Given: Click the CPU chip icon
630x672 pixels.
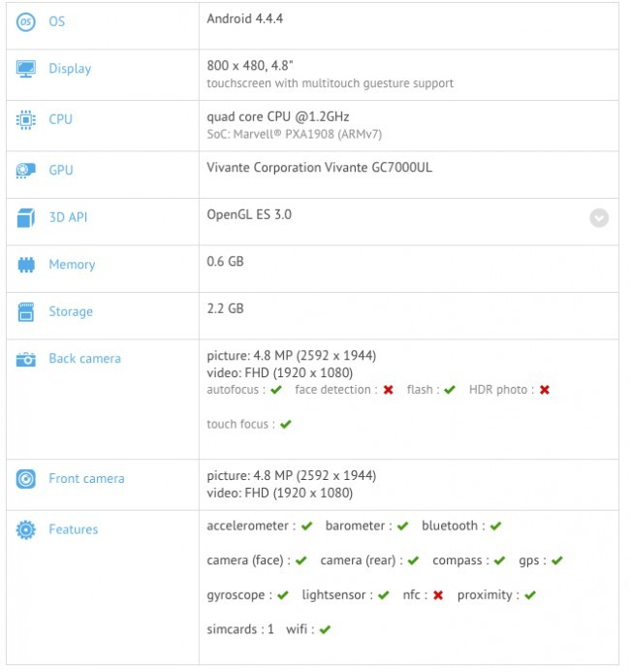Looking at the screenshot, I should point(26,120).
